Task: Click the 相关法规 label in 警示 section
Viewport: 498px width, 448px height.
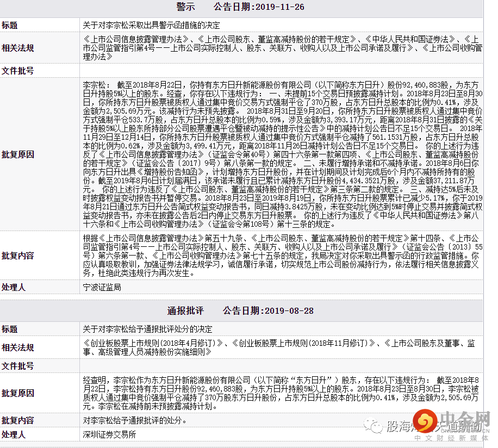Action: click(x=17, y=48)
